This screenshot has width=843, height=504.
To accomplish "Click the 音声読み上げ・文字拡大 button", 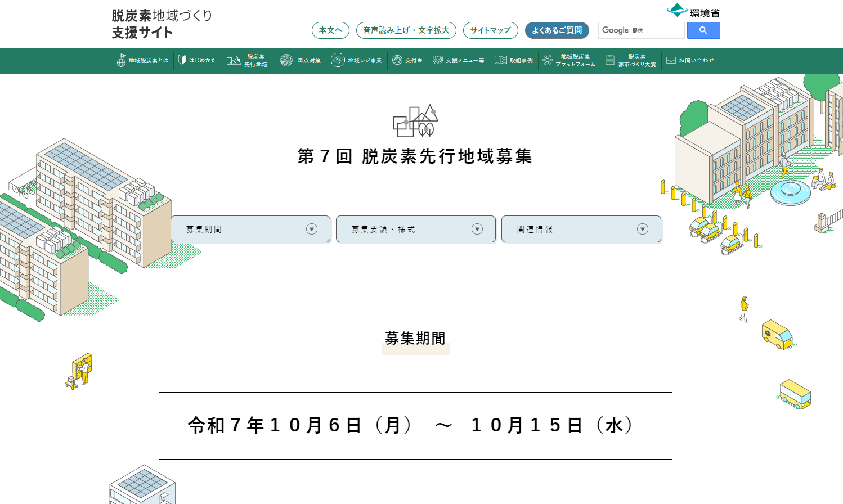I will click(x=406, y=30).
